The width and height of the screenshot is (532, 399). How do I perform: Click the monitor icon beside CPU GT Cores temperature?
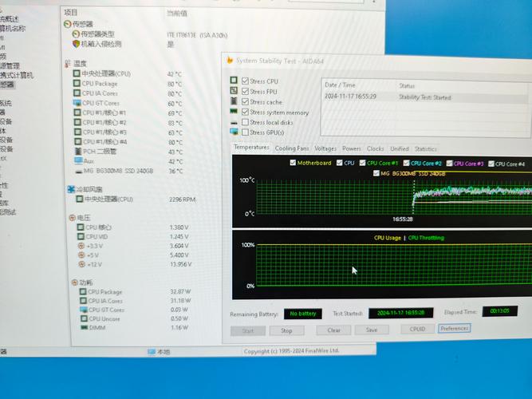coord(77,103)
